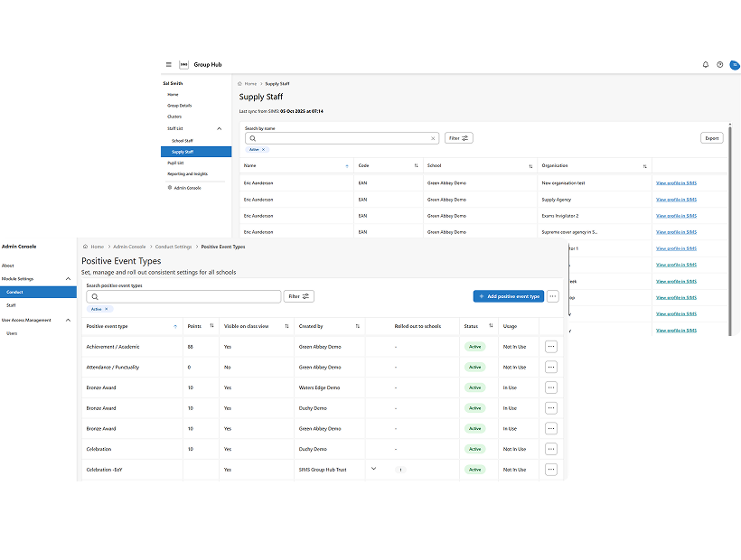The height and width of the screenshot is (560, 741).
Task: Remove the Active filter chip in Supply Staff
Action: click(x=263, y=150)
